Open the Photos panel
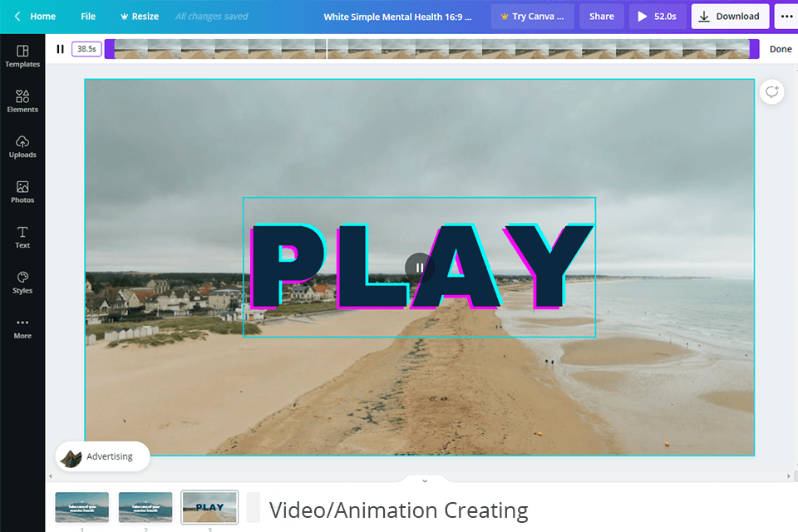 pos(22,192)
